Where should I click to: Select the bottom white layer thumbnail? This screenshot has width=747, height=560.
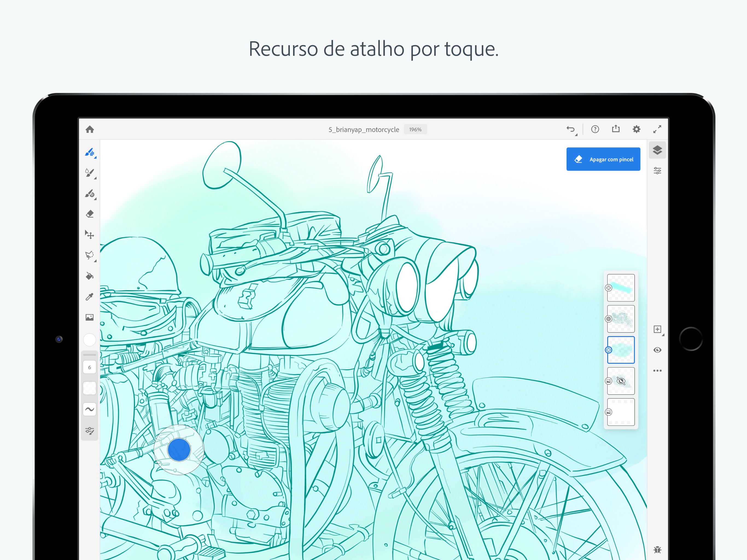click(621, 412)
